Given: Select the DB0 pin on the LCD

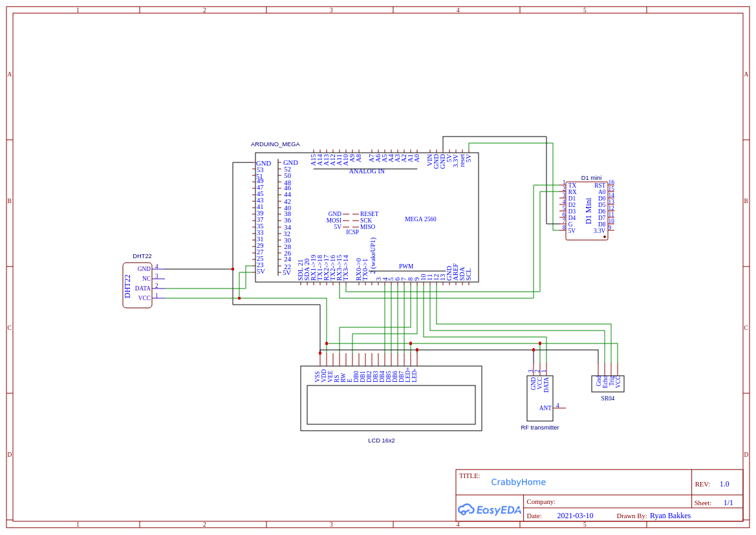Looking at the screenshot, I should coord(356,377).
